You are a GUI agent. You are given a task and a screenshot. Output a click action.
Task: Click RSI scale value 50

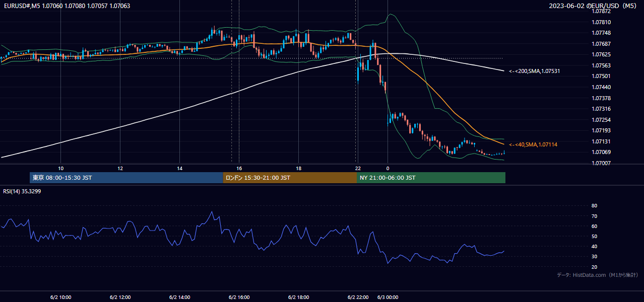(x=595, y=236)
